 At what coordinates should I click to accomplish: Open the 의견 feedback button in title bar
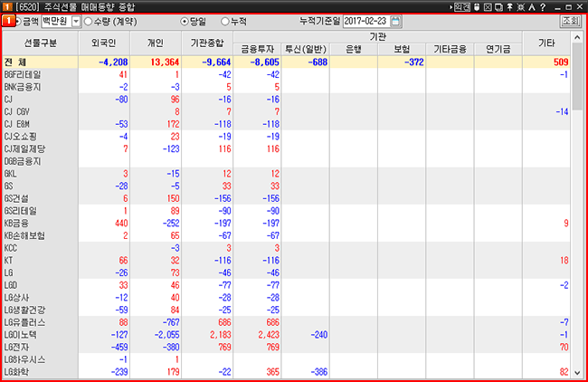coord(462,7)
